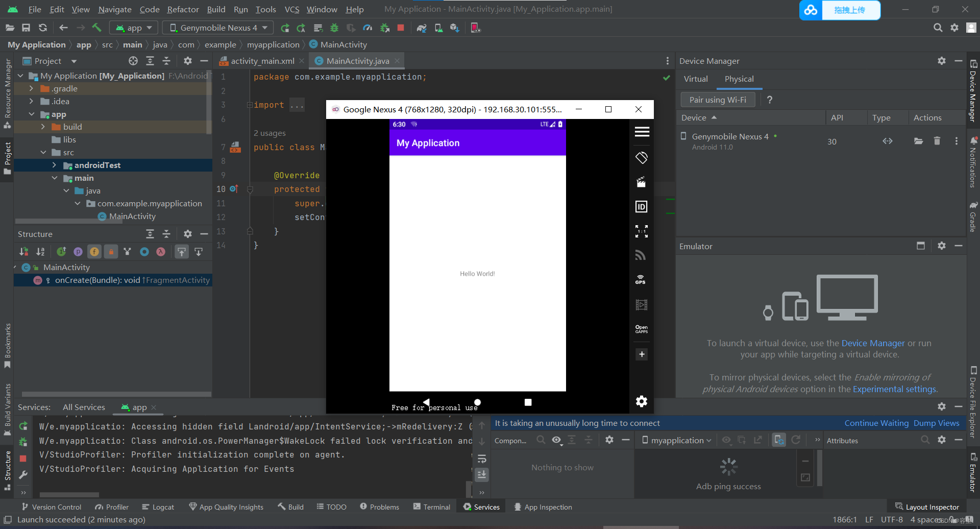The height and width of the screenshot is (529, 980).
Task: Click the Pair using Wi-Fi button
Action: click(x=717, y=100)
